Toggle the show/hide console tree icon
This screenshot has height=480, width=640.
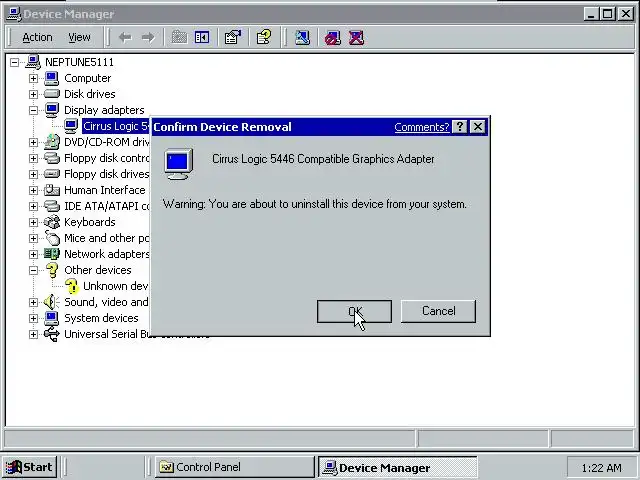coord(202,38)
